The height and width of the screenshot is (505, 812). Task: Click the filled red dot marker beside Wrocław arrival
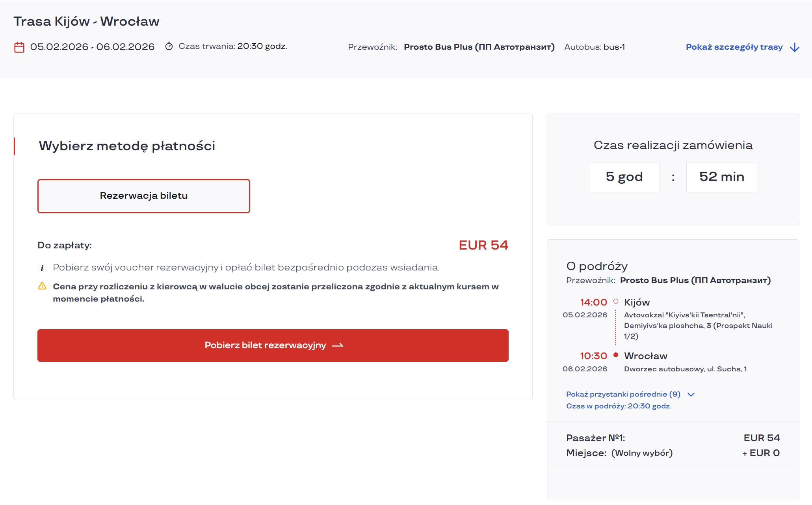tap(616, 355)
